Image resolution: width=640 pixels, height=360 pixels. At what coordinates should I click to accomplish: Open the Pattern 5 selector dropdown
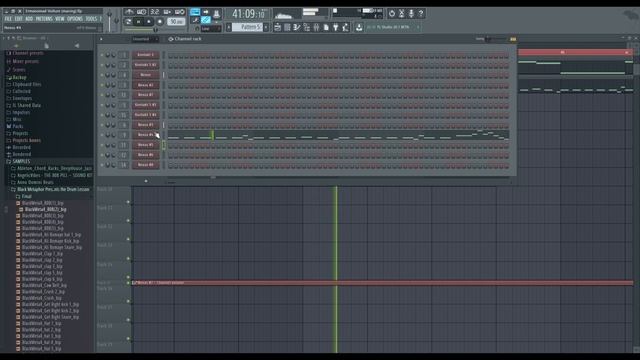[248, 27]
